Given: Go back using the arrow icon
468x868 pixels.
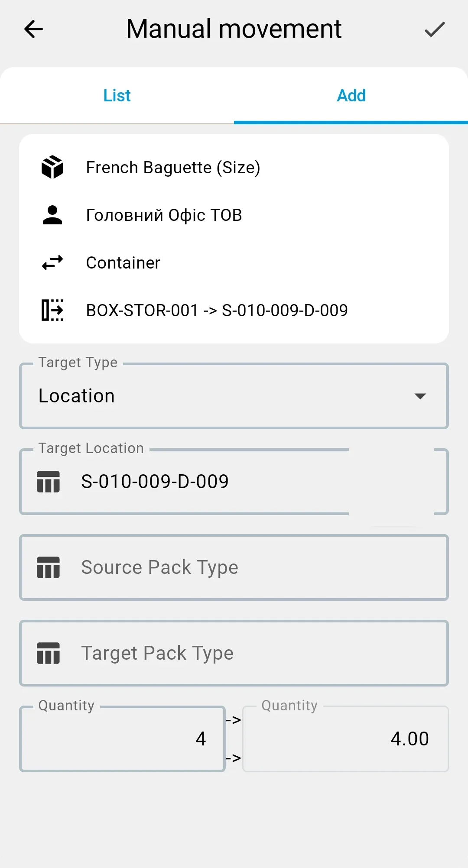Looking at the screenshot, I should click(33, 29).
